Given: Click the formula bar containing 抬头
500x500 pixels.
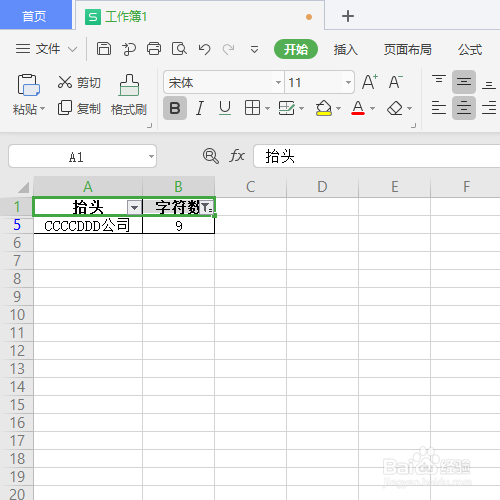Looking at the screenshot, I should pyautogui.click(x=377, y=156).
